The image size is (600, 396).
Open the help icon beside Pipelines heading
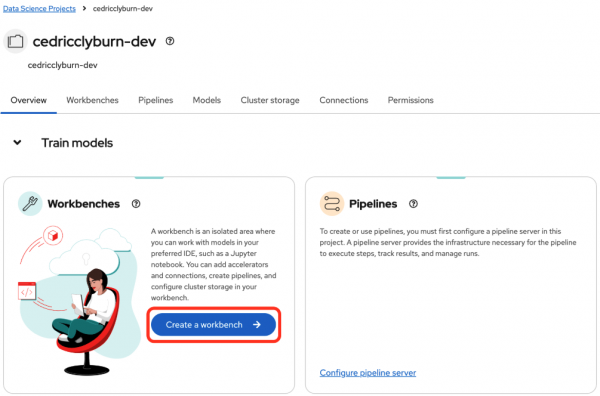pos(413,204)
